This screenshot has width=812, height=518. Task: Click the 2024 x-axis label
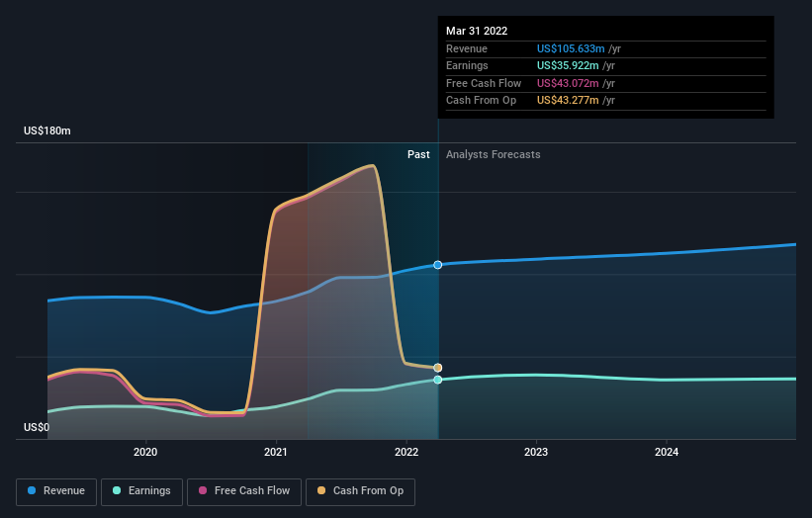point(667,452)
